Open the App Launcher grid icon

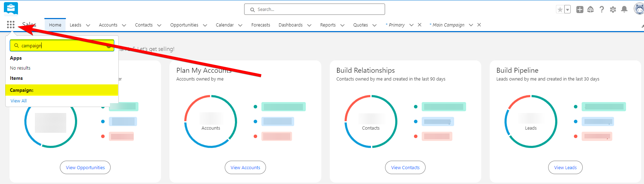coord(11,24)
